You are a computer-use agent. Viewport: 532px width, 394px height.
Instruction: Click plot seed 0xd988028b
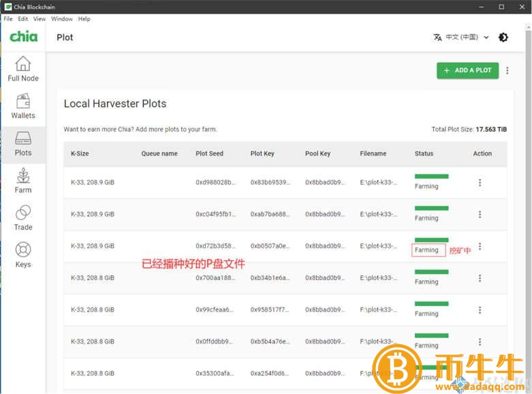(215, 183)
